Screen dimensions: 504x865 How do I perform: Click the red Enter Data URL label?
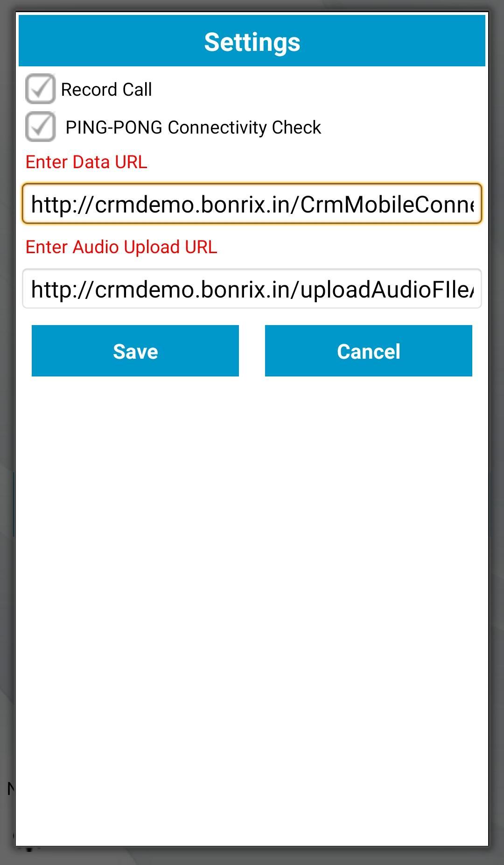point(86,162)
